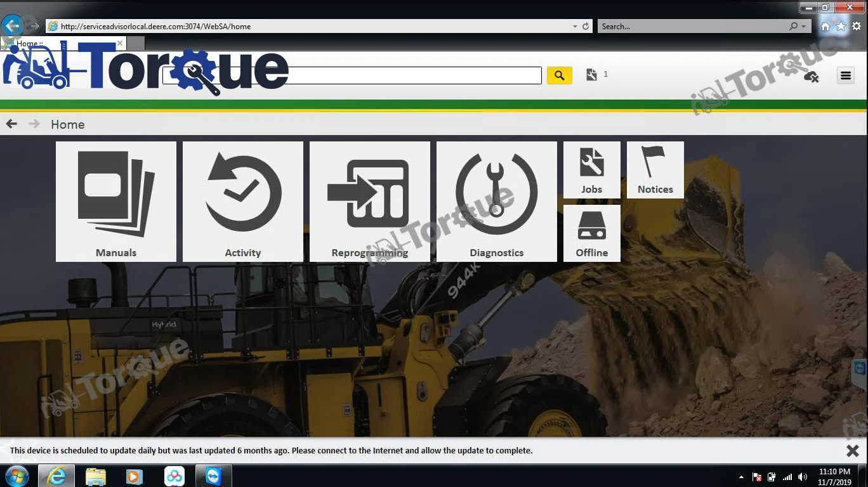Launch the media player taskbar icon
The width and height of the screenshot is (868, 487).
coord(135,476)
